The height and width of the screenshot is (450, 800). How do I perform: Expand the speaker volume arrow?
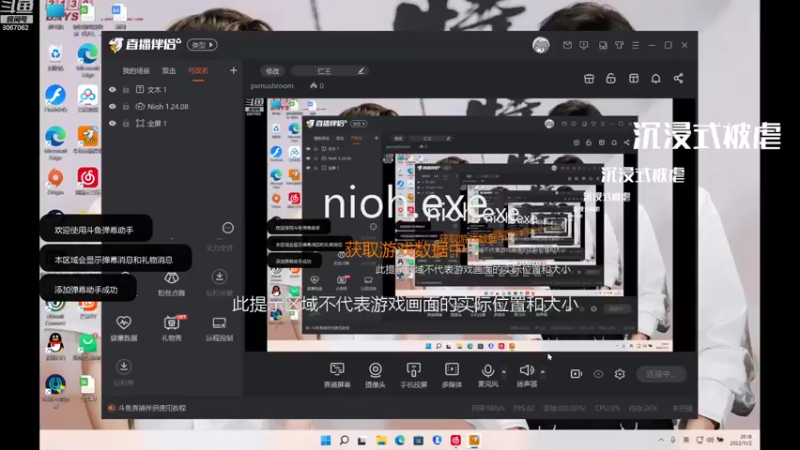[542, 372]
